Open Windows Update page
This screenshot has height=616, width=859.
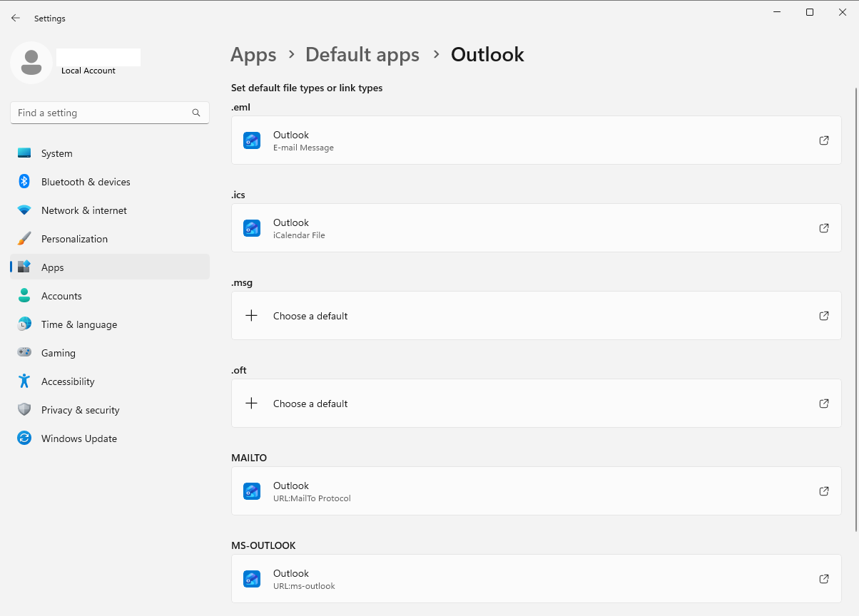coord(110,438)
